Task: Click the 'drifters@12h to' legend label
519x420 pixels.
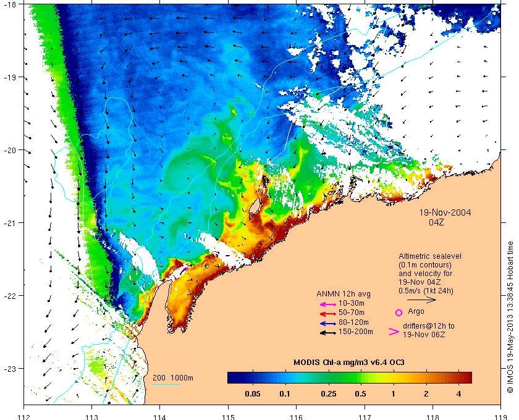Action: coord(429,326)
